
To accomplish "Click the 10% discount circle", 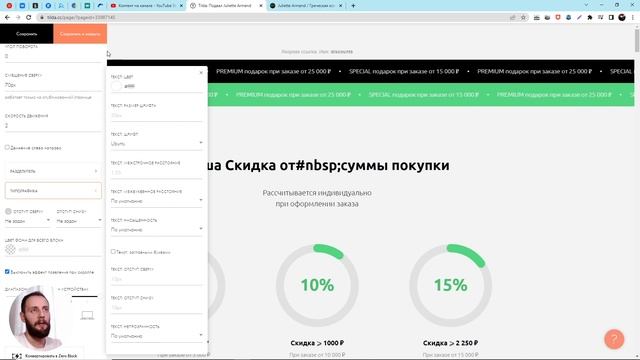I will click(317, 285).
